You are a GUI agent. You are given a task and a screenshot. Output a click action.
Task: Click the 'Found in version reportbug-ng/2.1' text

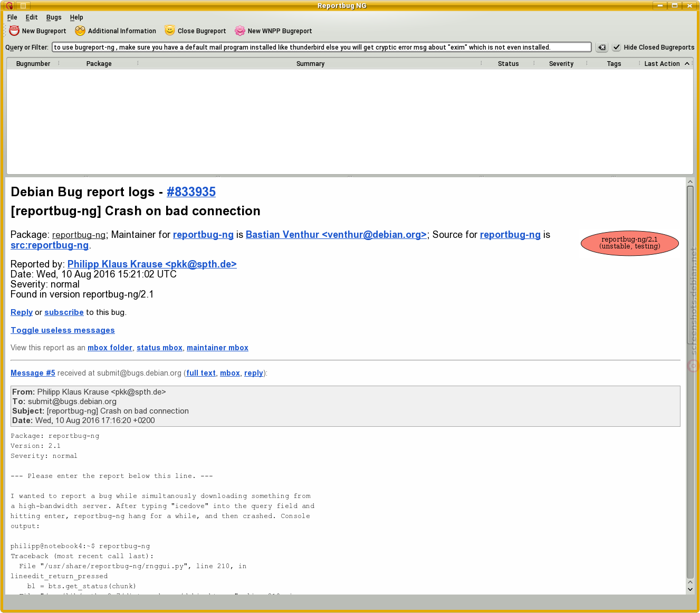[82, 294]
